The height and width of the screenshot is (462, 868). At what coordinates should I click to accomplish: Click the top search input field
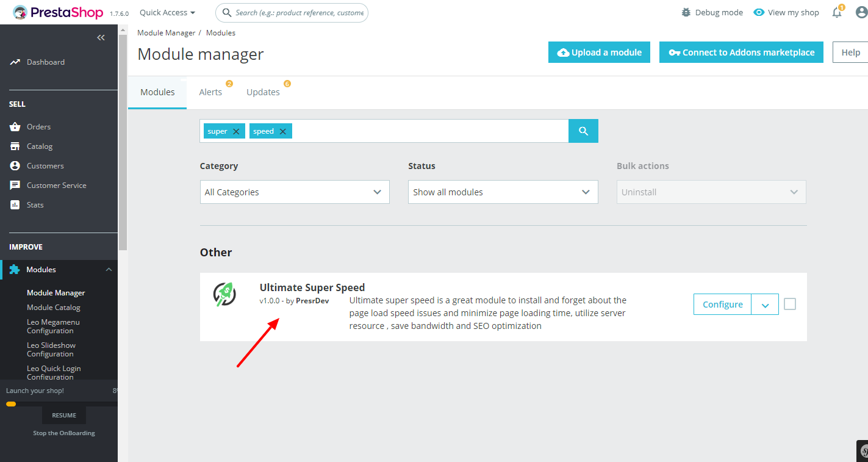[292, 12]
